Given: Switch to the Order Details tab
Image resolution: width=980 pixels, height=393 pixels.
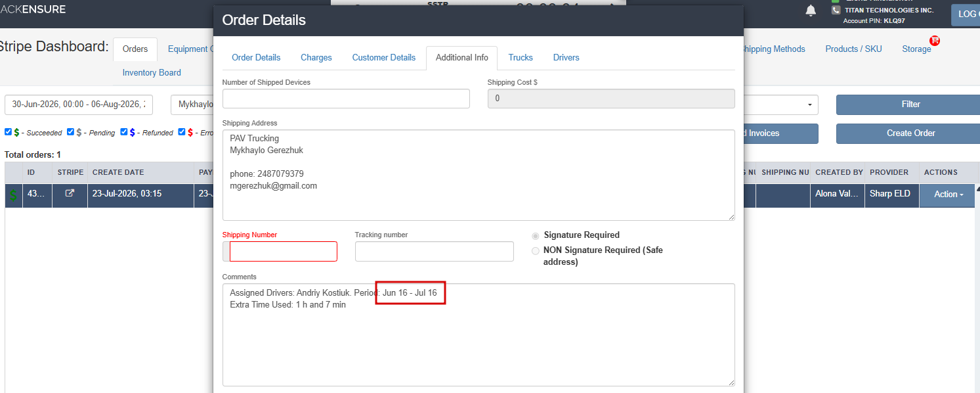Looking at the screenshot, I should (x=256, y=58).
